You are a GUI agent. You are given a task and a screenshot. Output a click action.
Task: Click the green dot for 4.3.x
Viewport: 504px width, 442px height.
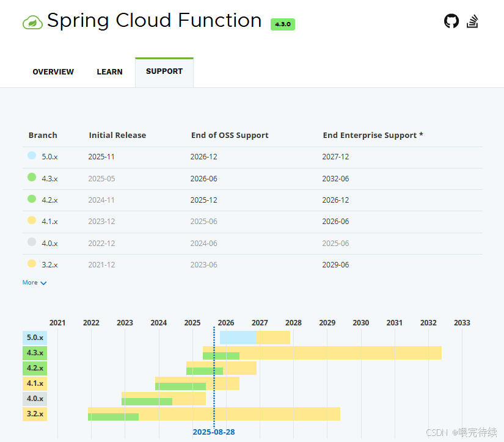tap(32, 177)
